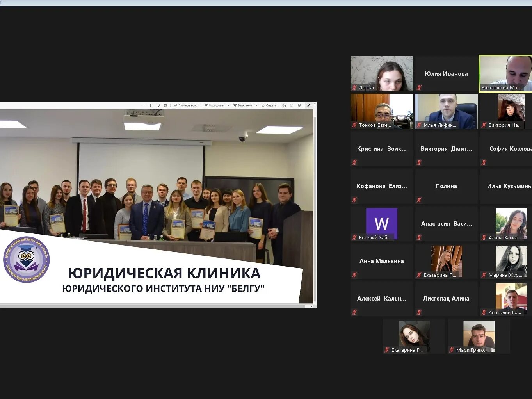Expand the 'Выделение' options arrow
The width and height of the screenshot is (532, 399).
point(256,105)
